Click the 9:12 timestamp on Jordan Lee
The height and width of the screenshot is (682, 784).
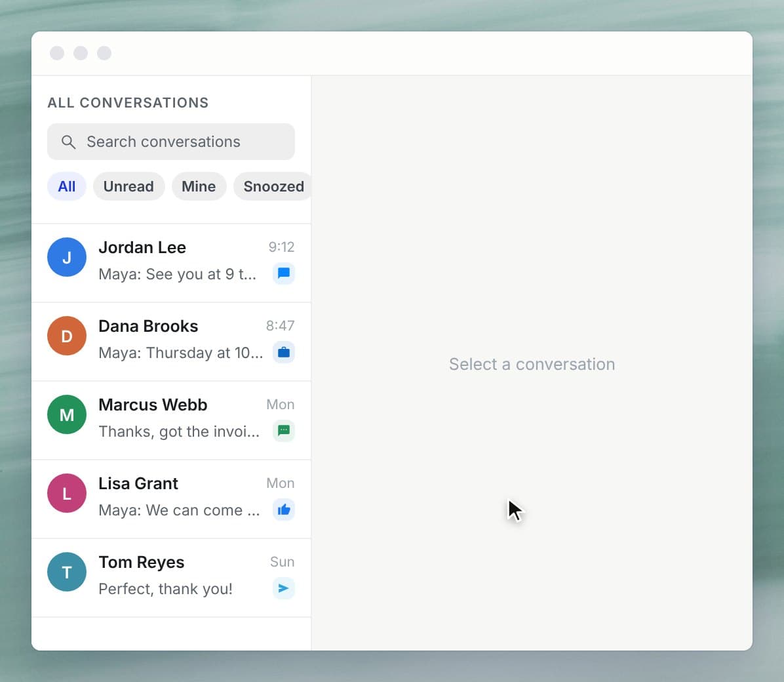(x=281, y=247)
